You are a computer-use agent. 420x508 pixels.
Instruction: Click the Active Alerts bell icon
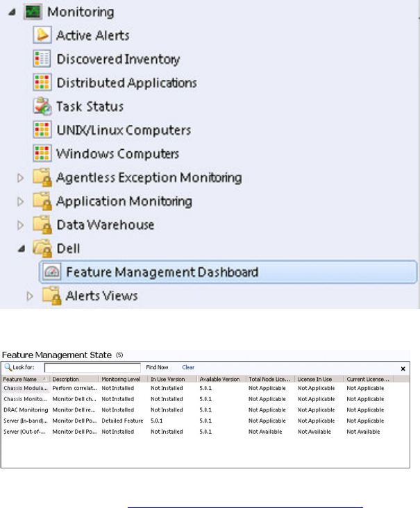click(x=42, y=35)
